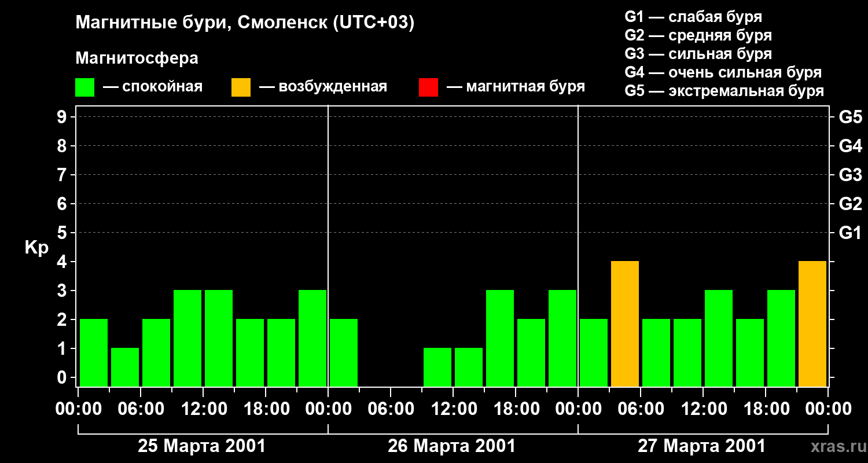Click the 'G3' label on the right axis
Image resolution: width=868 pixels, height=463 pixels.
click(x=850, y=175)
